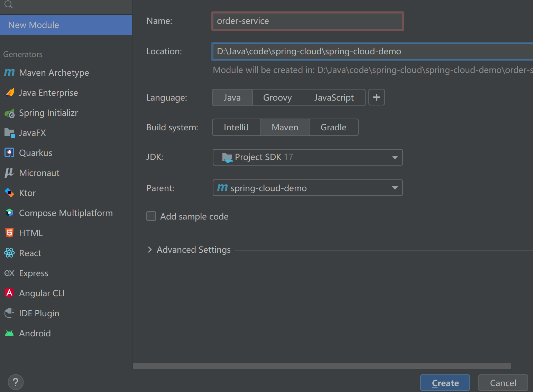Choose the Ktor generator label
533x392 pixels.
point(27,193)
